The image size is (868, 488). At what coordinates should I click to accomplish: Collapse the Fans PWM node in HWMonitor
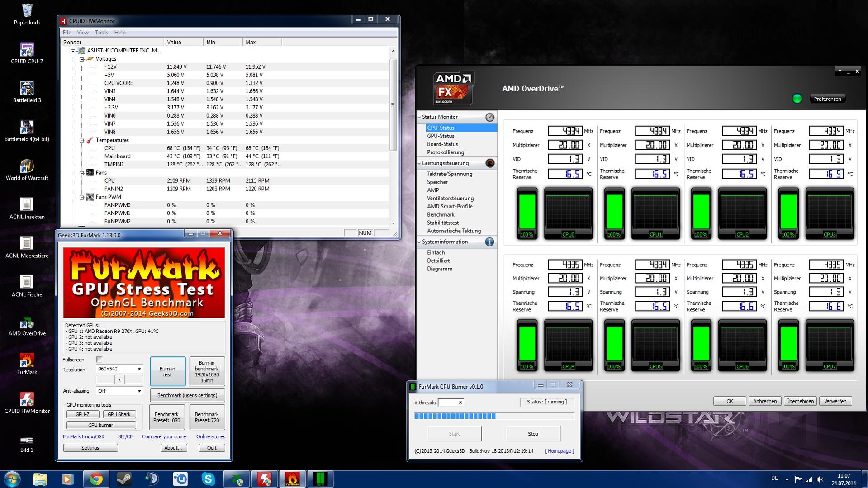(x=81, y=197)
